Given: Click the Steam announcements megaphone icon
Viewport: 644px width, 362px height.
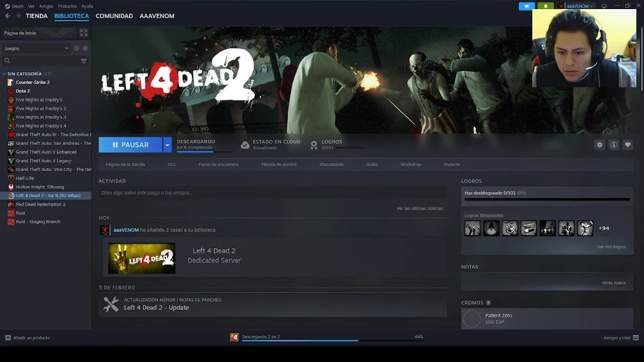Looking at the screenshot, I should point(527,6).
